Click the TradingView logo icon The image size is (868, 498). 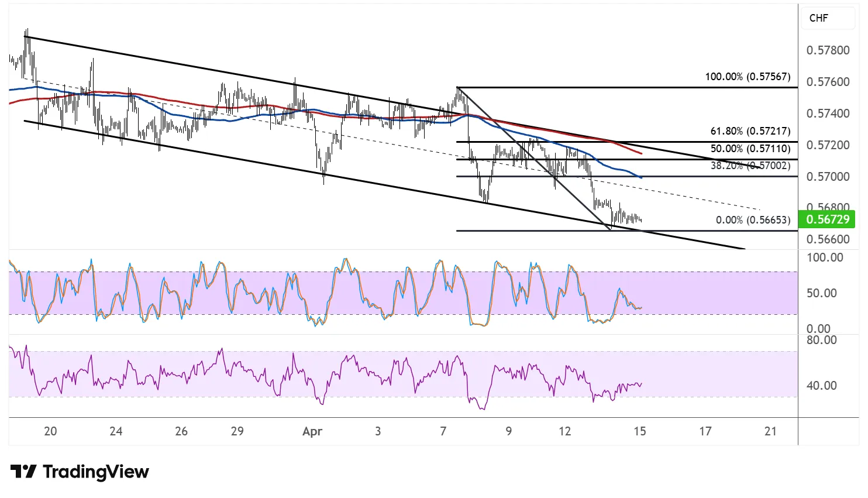(x=23, y=472)
